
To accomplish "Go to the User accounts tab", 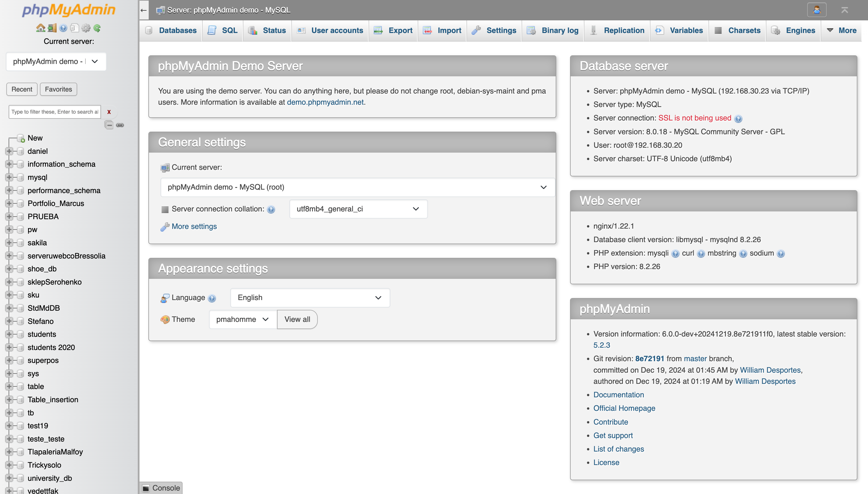I will tap(330, 30).
